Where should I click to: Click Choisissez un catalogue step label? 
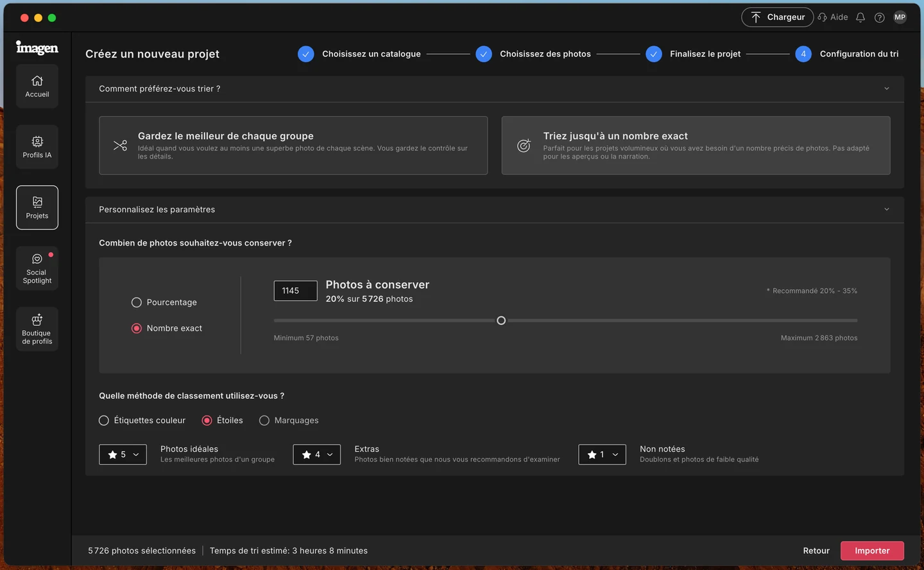372,54
